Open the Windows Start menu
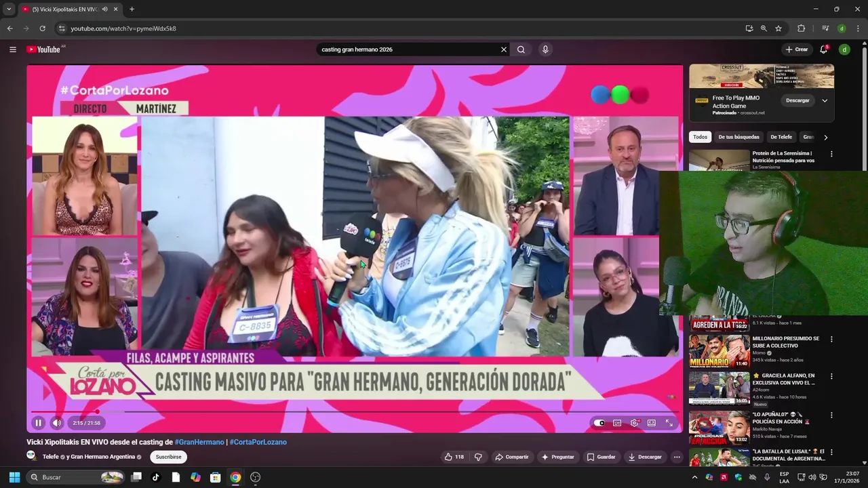The height and width of the screenshot is (488, 868). click(14, 477)
